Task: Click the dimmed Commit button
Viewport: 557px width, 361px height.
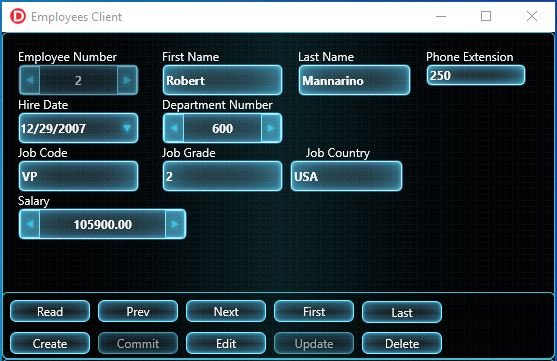Action: tap(138, 343)
